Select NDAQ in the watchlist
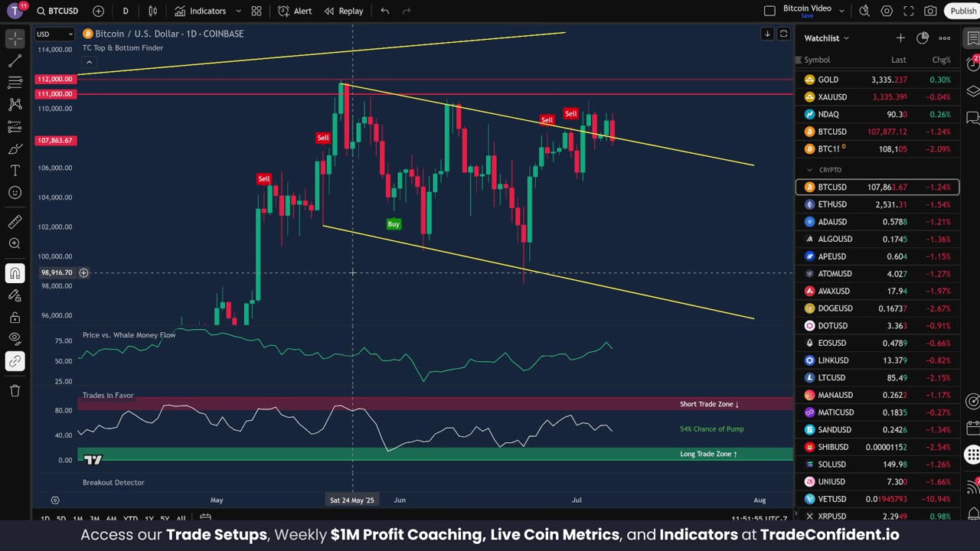 click(877, 114)
